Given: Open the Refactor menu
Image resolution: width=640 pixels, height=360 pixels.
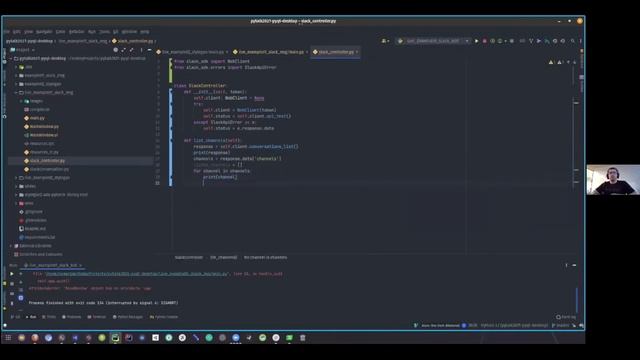Looking at the screenshot, I should coord(76,31).
